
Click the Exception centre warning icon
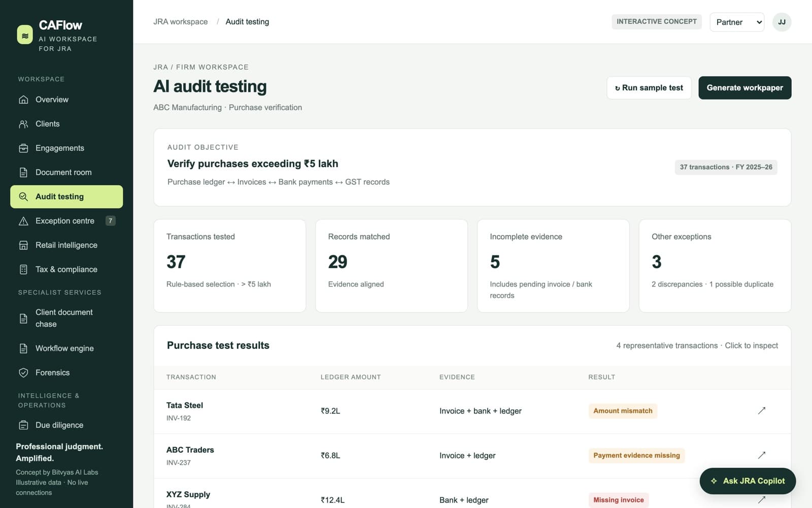(23, 221)
